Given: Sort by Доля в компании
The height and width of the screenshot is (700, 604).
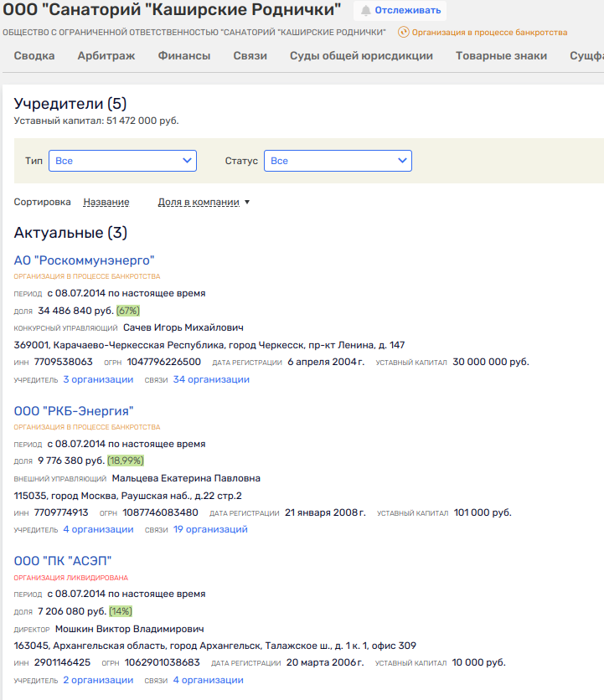Looking at the screenshot, I should coord(199,203).
